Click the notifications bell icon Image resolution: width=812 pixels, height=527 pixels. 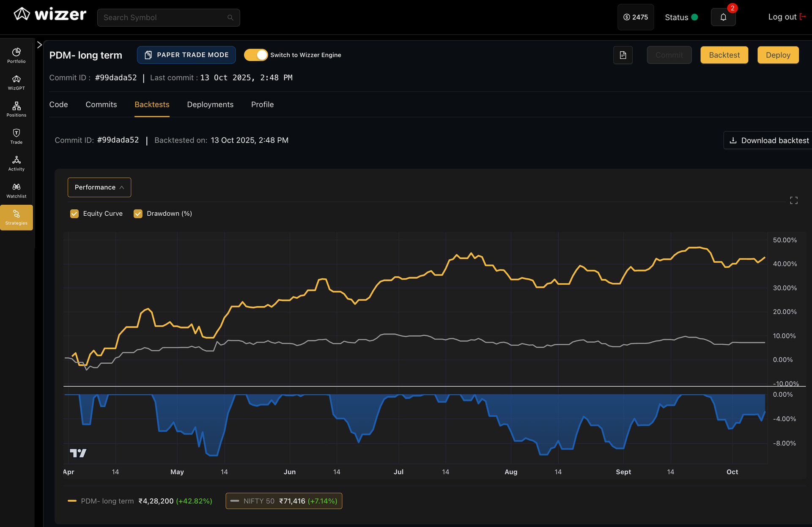click(723, 17)
